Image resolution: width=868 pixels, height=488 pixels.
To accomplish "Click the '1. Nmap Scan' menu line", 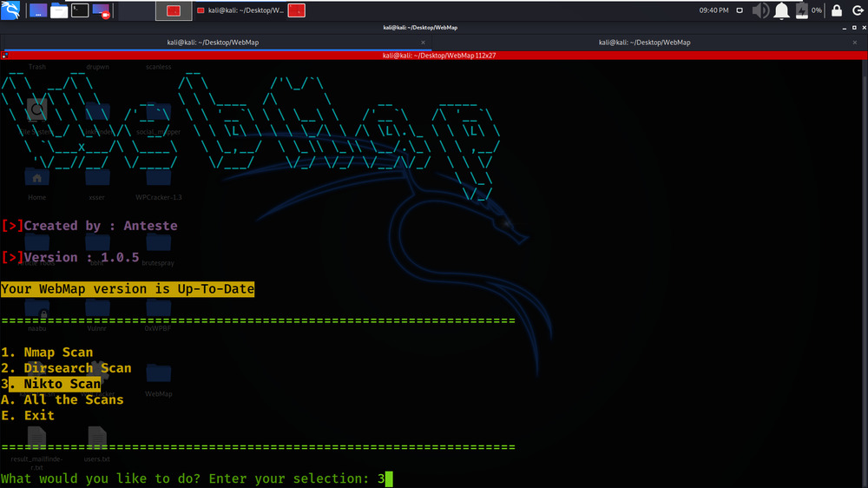I will point(47,353).
